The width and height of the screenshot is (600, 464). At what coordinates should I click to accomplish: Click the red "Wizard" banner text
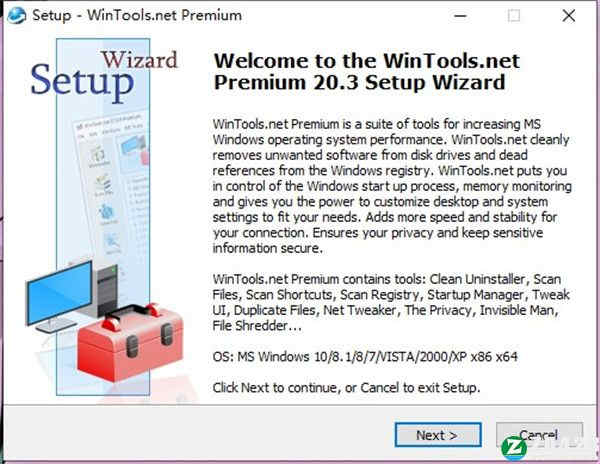click(x=140, y=60)
